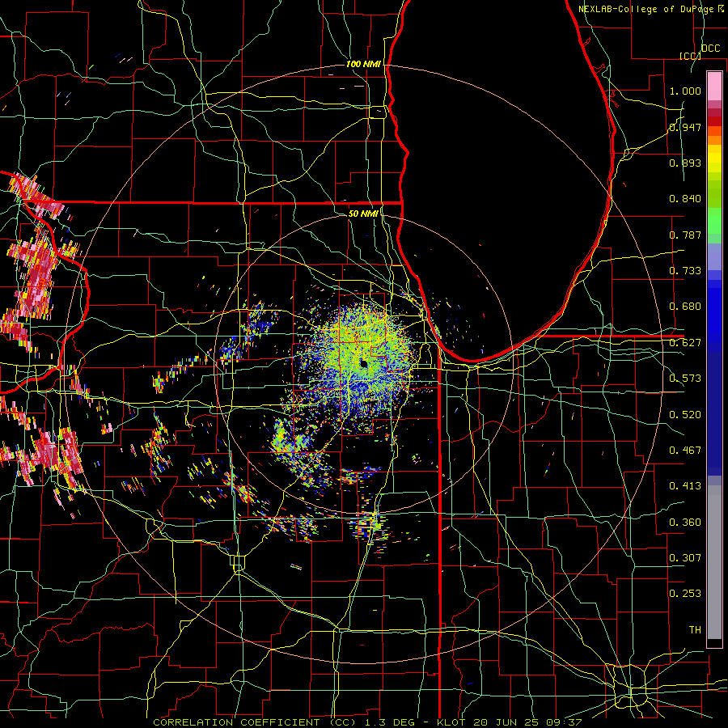Select the 0.307 value on the scale
728x728 pixels.
pyautogui.click(x=685, y=558)
